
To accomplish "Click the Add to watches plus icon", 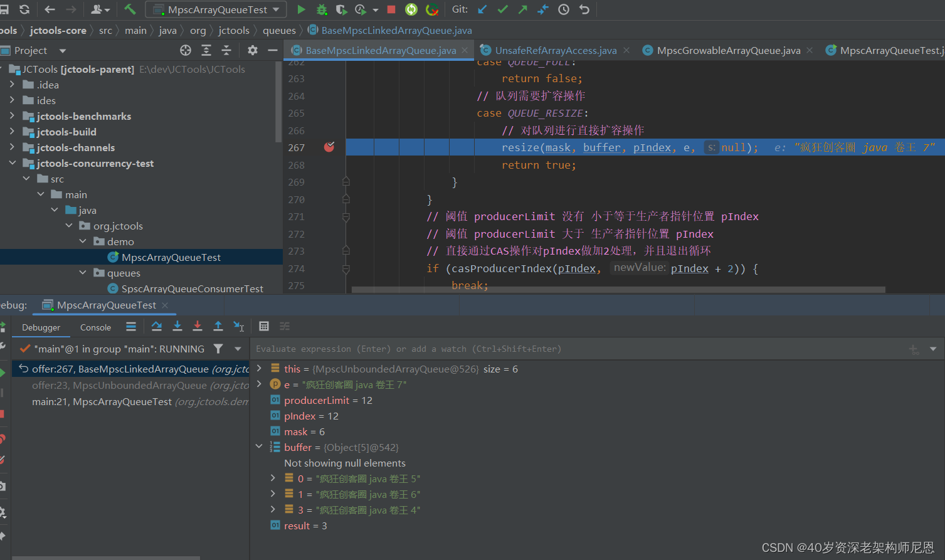I will [914, 349].
